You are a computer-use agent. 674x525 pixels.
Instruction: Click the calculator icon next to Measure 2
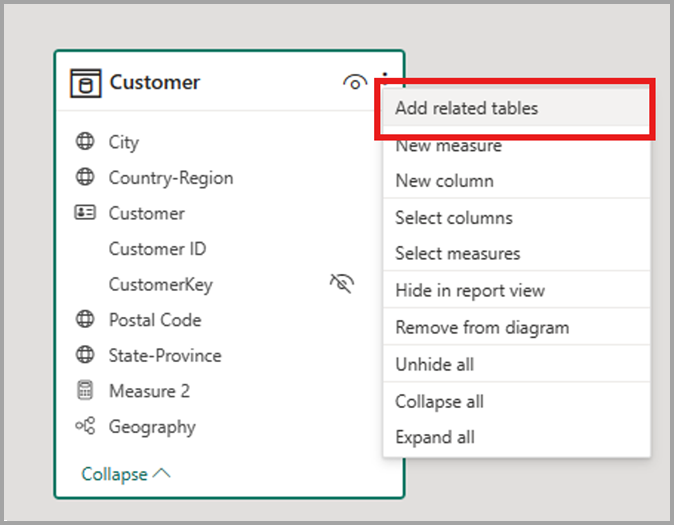(x=85, y=390)
